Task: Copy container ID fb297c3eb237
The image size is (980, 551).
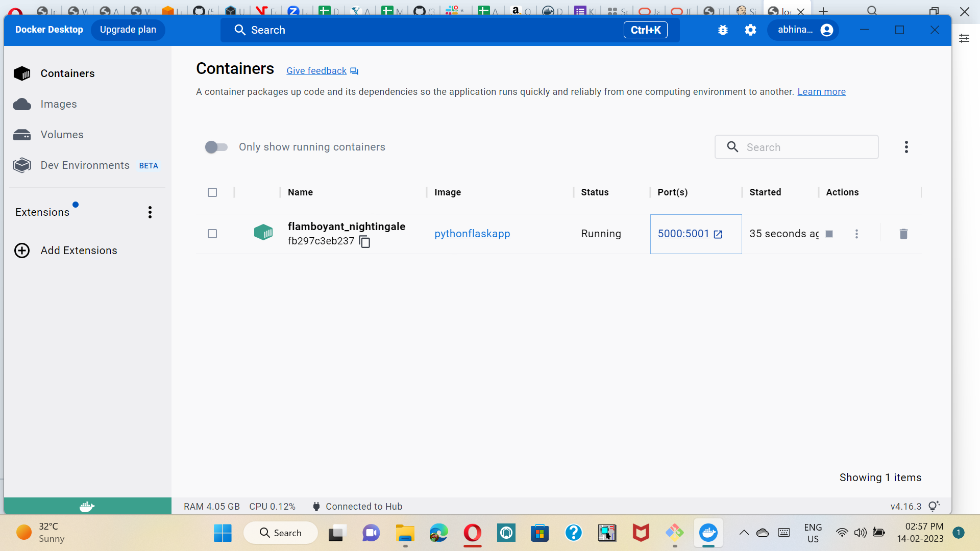Action: coord(364,241)
